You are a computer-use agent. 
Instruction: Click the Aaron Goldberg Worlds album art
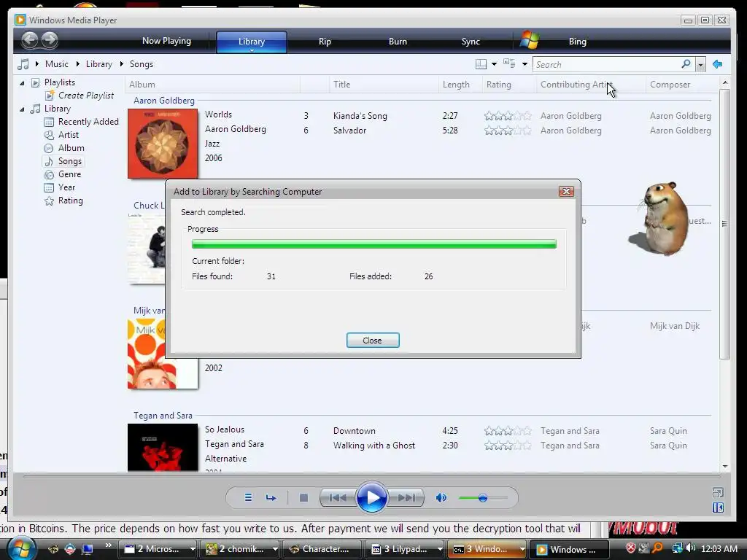tap(163, 144)
